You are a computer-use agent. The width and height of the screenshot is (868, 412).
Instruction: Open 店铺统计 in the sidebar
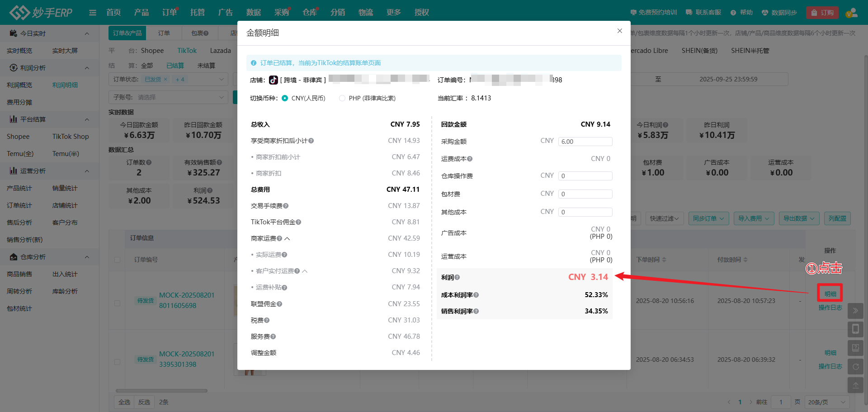coord(65,205)
